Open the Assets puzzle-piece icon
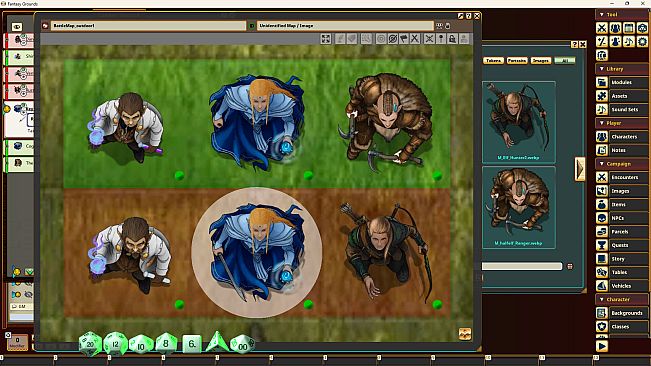This screenshot has height=366, width=651. tap(602, 96)
